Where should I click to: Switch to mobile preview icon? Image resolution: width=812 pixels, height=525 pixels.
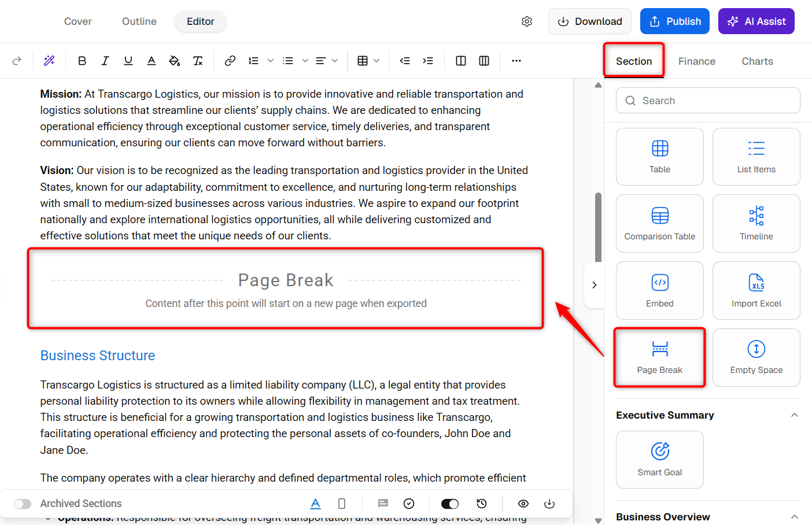(x=342, y=504)
